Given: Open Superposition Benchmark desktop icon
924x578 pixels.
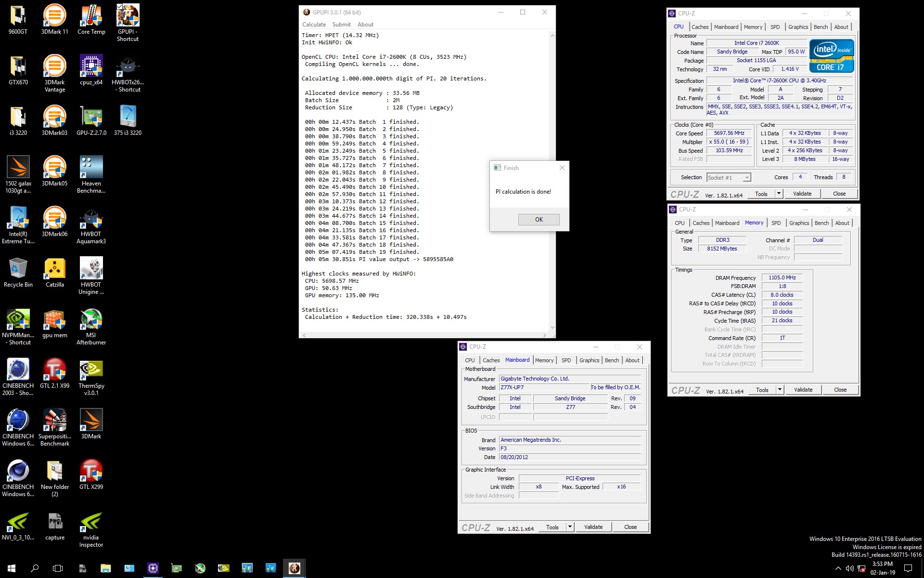Looking at the screenshot, I should pyautogui.click(x=54, y=427).
